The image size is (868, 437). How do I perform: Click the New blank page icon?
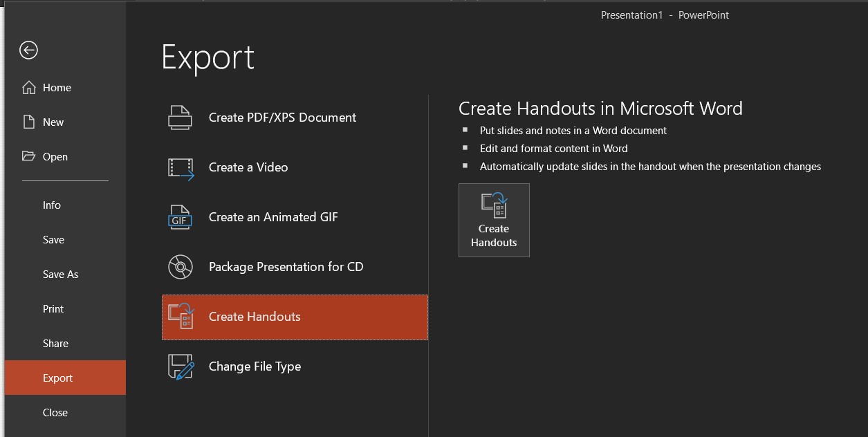click(29, 122)
